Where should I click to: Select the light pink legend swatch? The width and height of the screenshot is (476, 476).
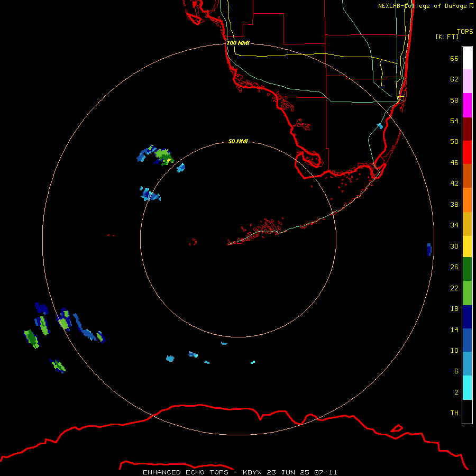tap(467, 81)
